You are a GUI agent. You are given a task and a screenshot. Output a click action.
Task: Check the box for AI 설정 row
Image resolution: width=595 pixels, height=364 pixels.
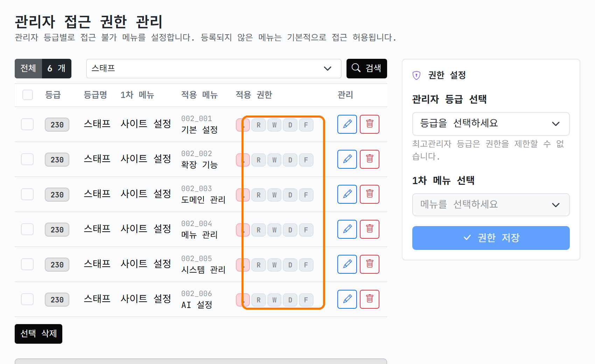[27, 299]
